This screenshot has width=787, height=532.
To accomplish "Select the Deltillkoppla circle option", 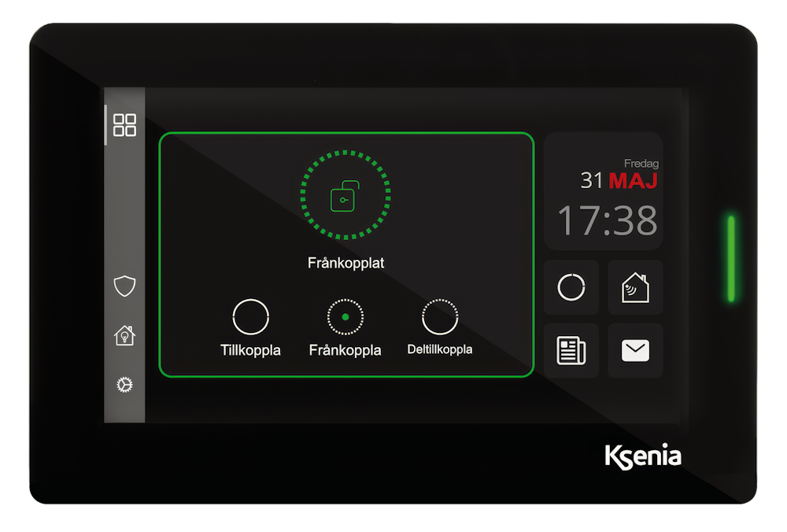I will [440, 317].
